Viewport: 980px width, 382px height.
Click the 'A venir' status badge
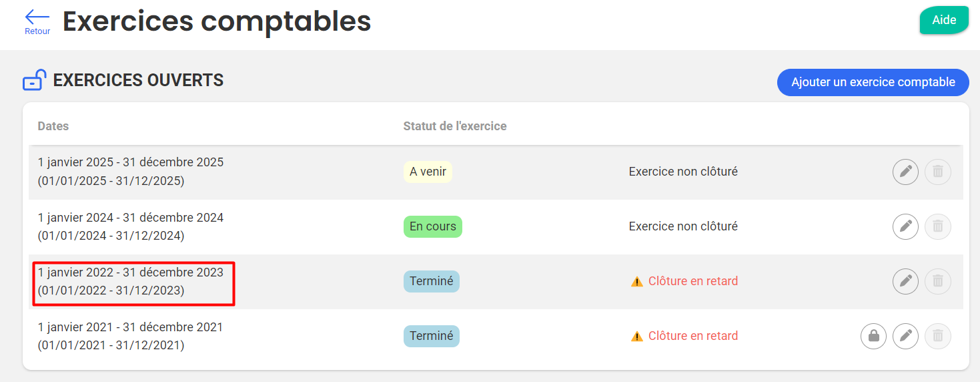(x=428, y=172)
